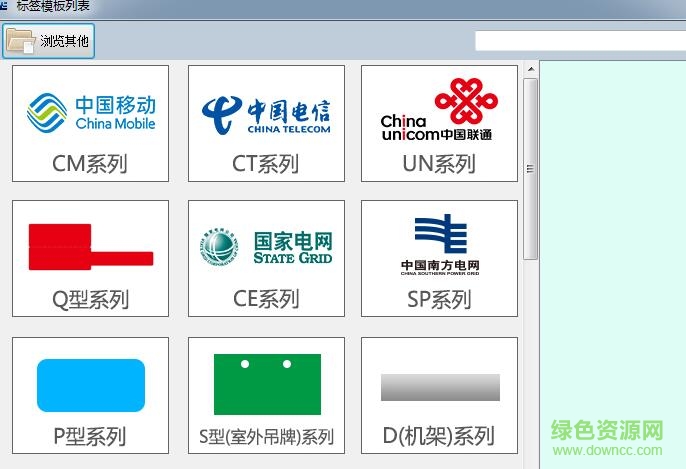Choose the P型系列 blue label template
The height and width of the screenshot is (469, 686).
click(x=91, y=396)
